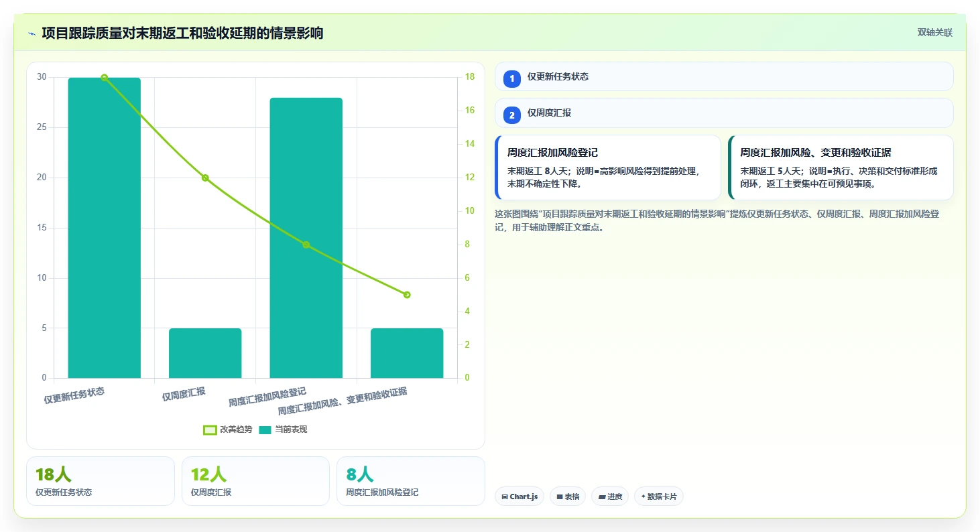
Task: Click the x-axis label 周度汇报加风险、变更和验收证据
Action: click(x=343, y=401)
